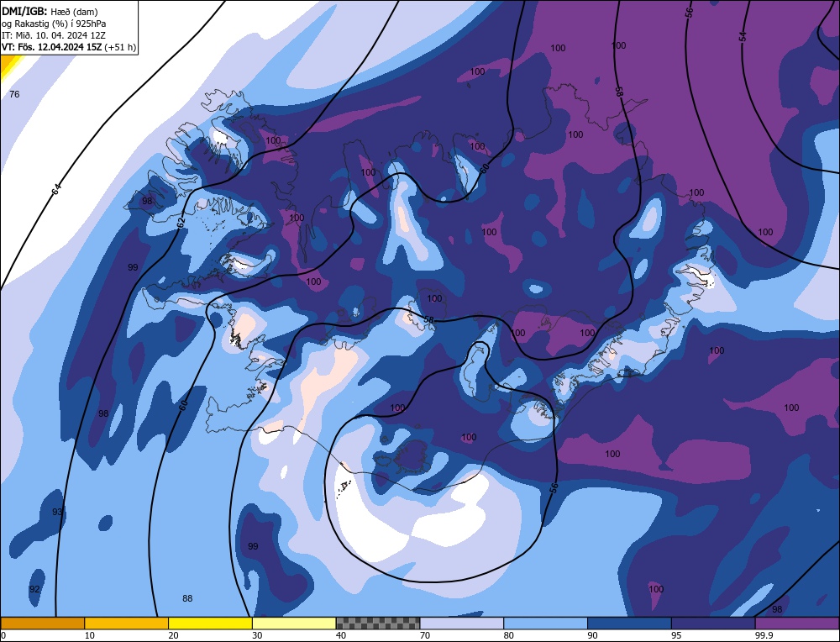Select the "IT: Mið. 10. 04. 2024 12Z" line
Viewport: 840px width, 642px height.
(x=54, y=35)
